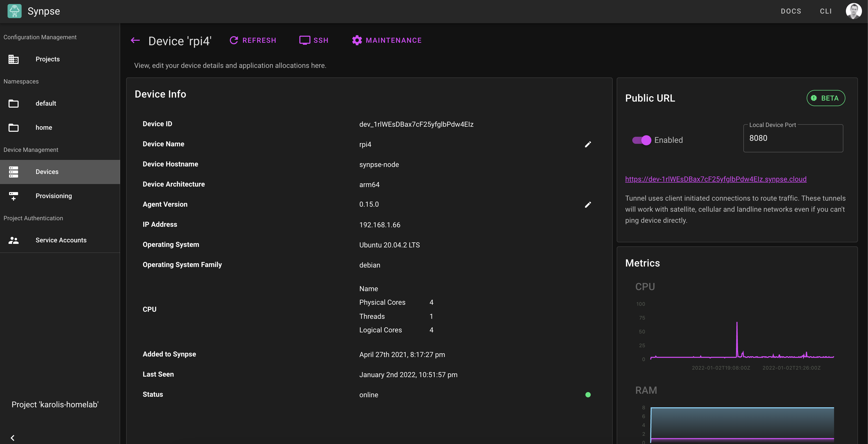The height and width of the screenshot is (444, 868).
Task: Click the back arrow next to Device 'rpi4'
Action: [135, 40]
